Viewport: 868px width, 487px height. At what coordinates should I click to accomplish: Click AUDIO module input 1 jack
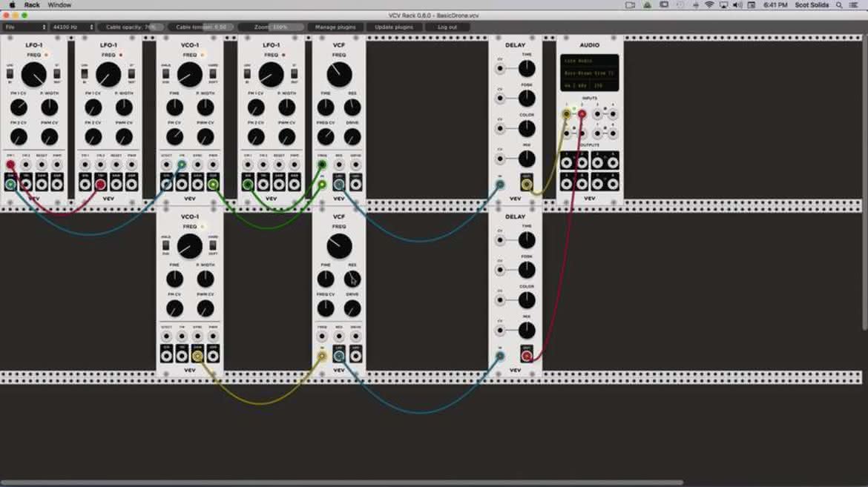click(566, 114)
